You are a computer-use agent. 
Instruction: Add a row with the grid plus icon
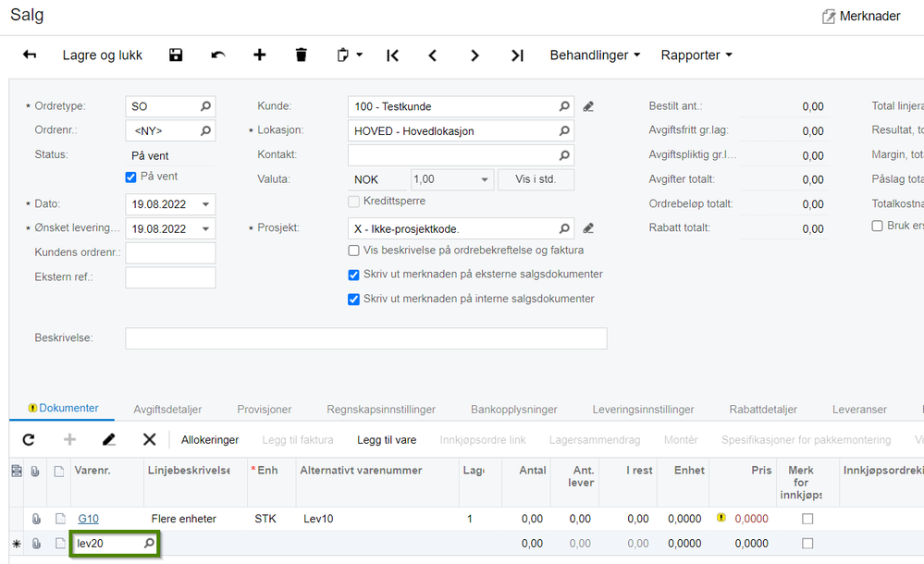[69, 440]
